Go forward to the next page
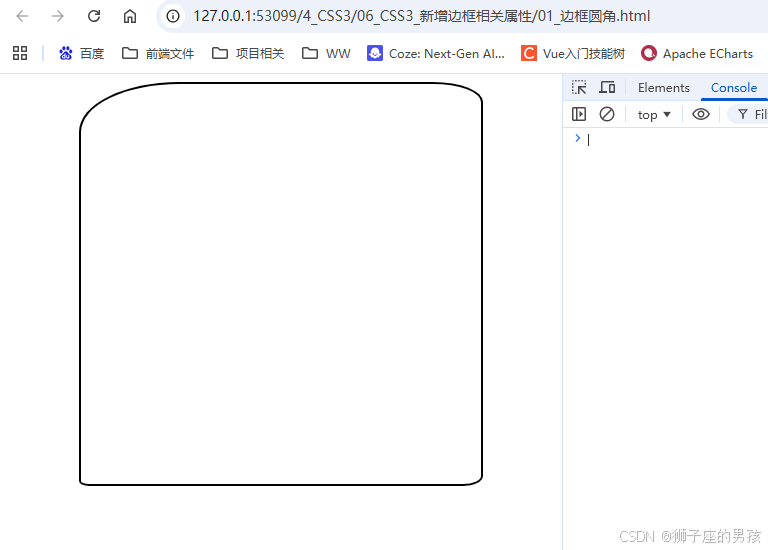This screenshot has width=768, height=550. (58, 16)
